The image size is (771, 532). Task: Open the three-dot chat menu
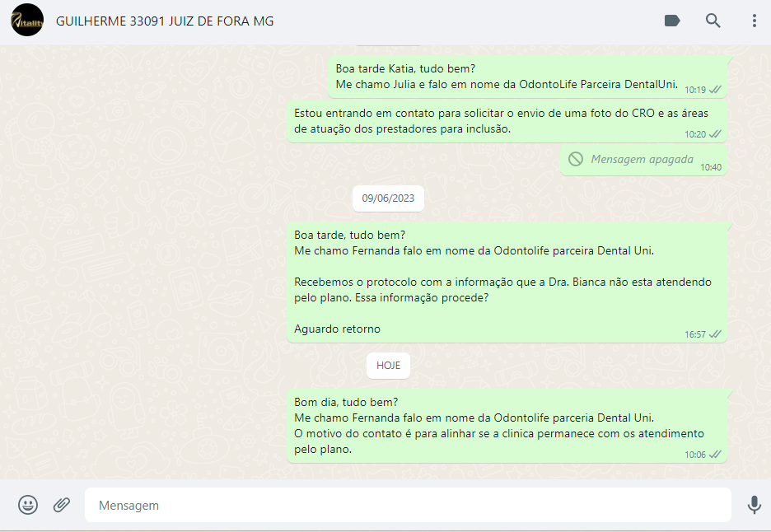pyautogui.click(x=754, y=21)
